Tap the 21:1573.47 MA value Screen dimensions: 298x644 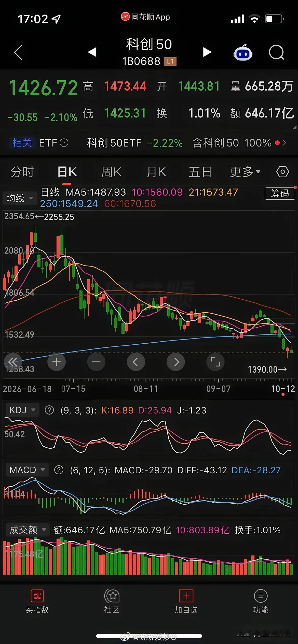coord(213,192)
